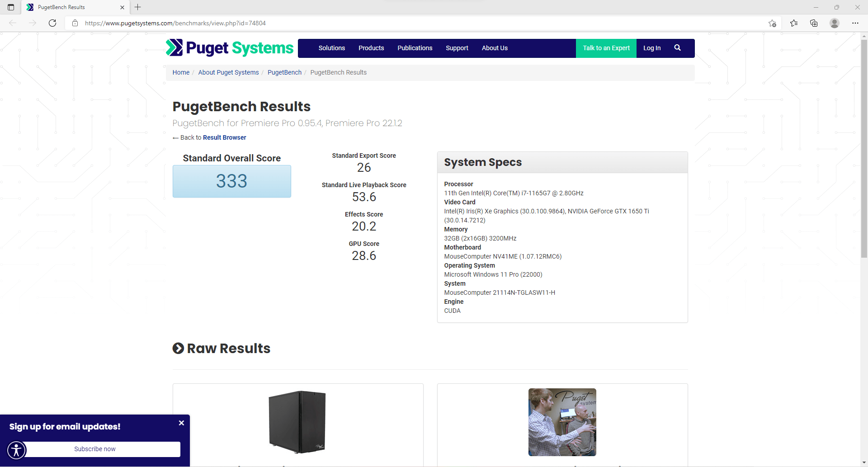Click Microsoft Windows 11 Pro text
The image size is (868, 467).
pos(493,274)
